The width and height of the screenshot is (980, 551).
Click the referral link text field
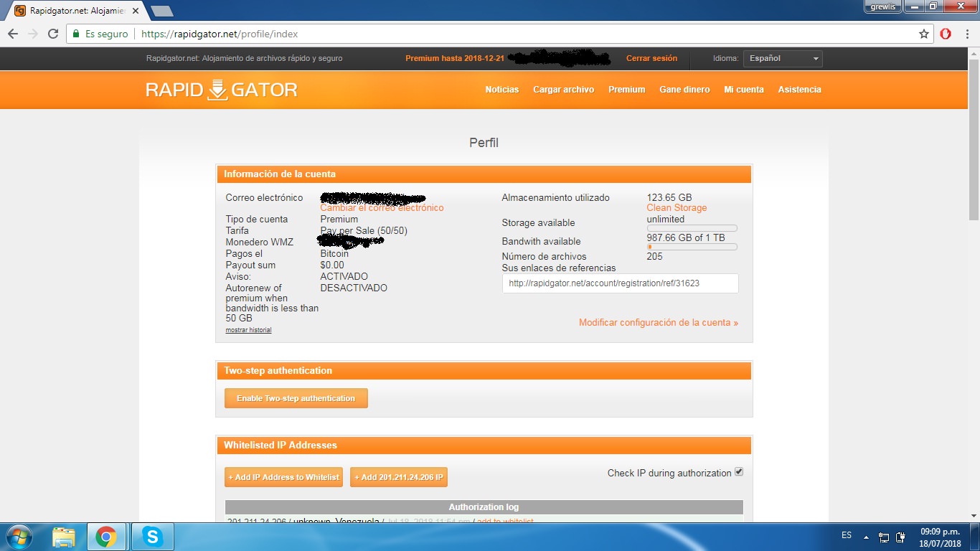click(x=620, y=283)
